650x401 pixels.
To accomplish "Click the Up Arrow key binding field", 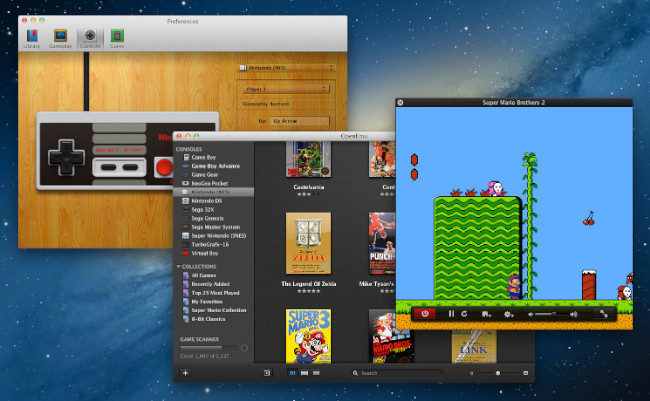I will [300, 121].
